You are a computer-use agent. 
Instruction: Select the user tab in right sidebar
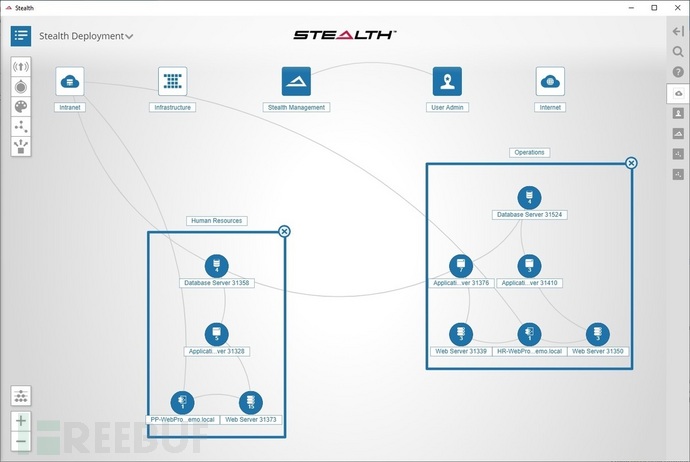pos(678,113)
